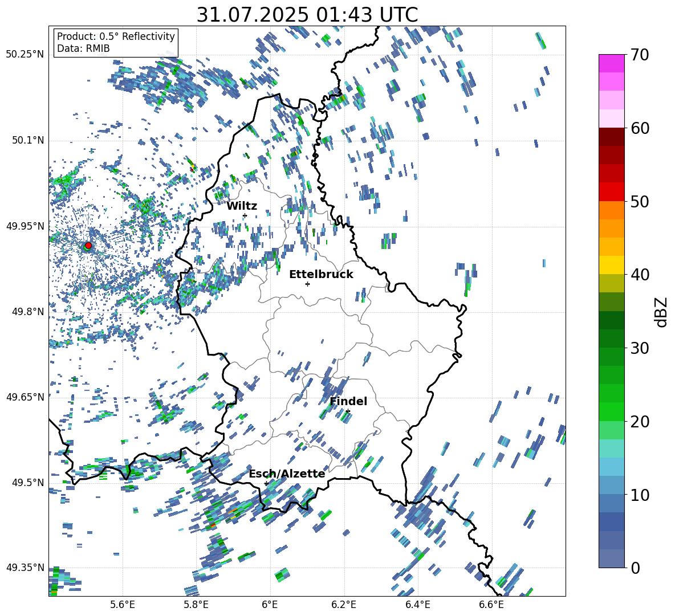Click the 50.25°N latitude label
This screenshot has width=675, height=616.
[x=25, y=55]
